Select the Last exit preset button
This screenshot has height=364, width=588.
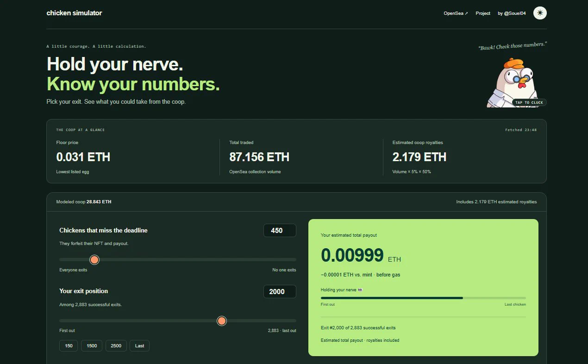tap(140, 346)
